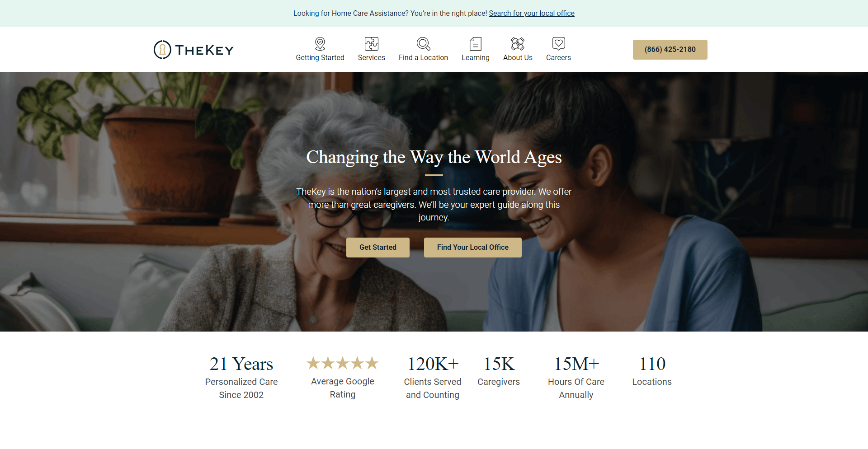868x449 pixels.
Task: Follow the Search for your local office link
Action: [x=532, y=14]
